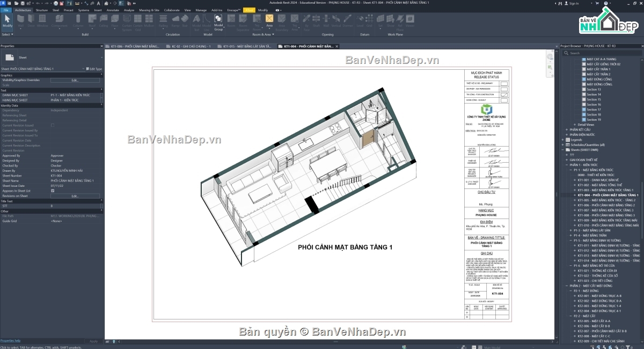Select Section 17 in Project Browser
This screenshot has width=644, height=349.
click(x=594, y=110)
